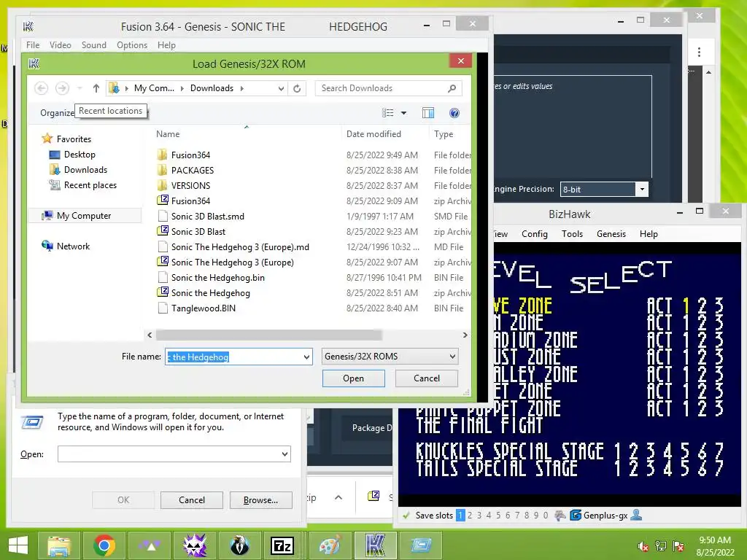Open Paint palette icon on taskbar
747x560 pixels.
[x=330, y=545]
